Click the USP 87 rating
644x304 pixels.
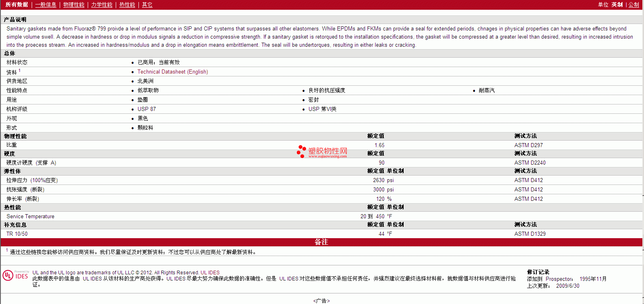[x=147, y=109]
